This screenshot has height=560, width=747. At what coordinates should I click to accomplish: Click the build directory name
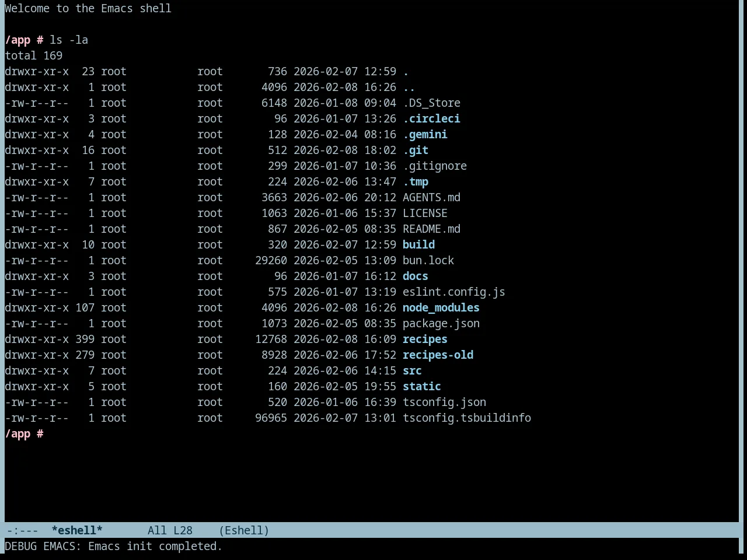[418, 244]
